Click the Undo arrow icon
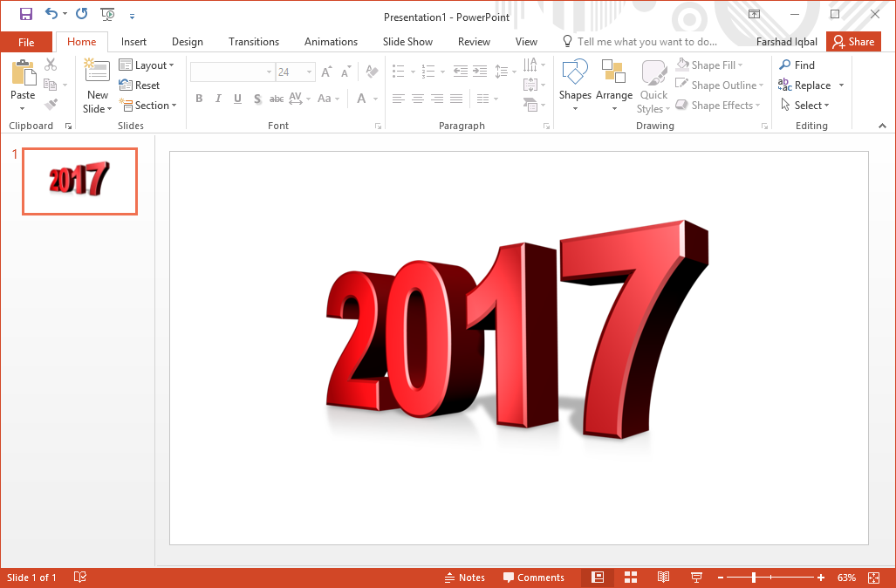 click(51, 14)
